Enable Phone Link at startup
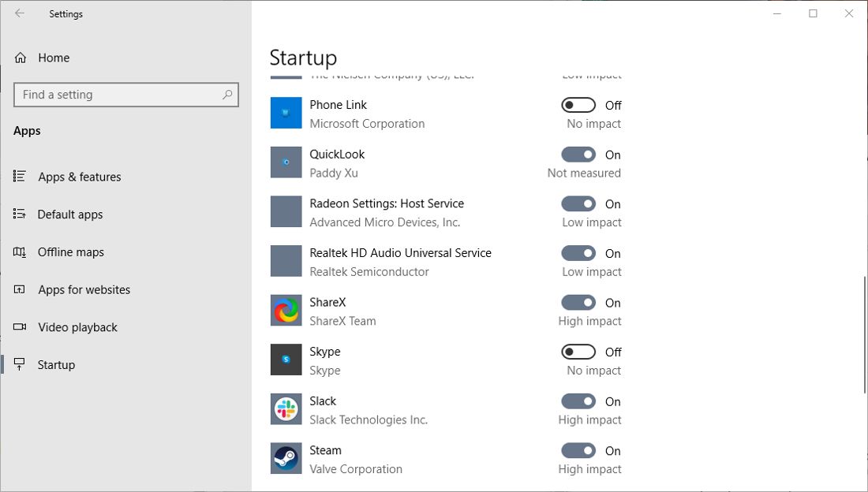 pos(578,105)
